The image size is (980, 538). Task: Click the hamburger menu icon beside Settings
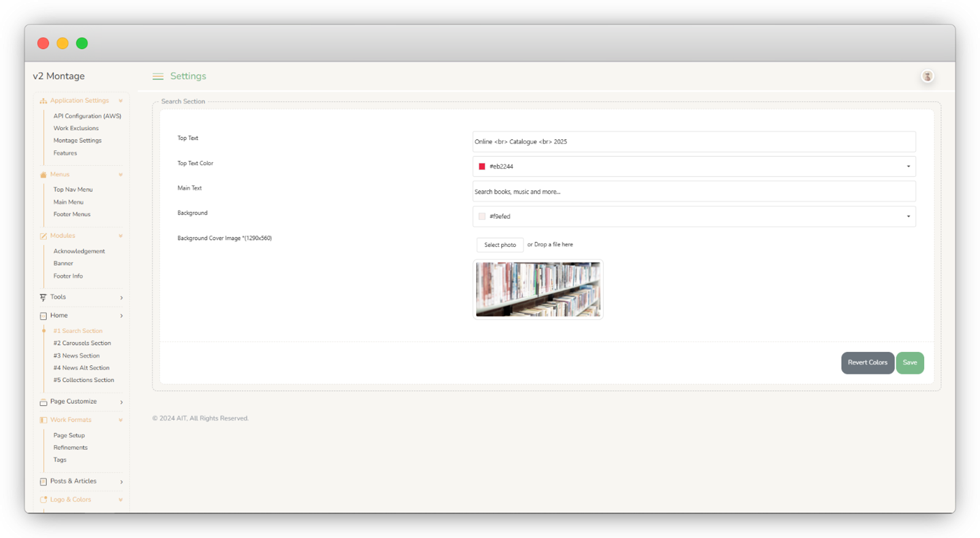pos(158,76)
